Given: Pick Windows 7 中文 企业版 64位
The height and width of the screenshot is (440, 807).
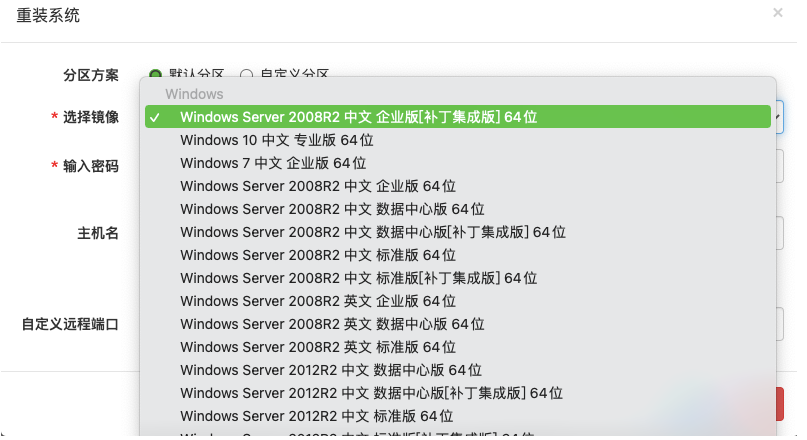Looking at the screenshot, I should click(x=273, y=163).
